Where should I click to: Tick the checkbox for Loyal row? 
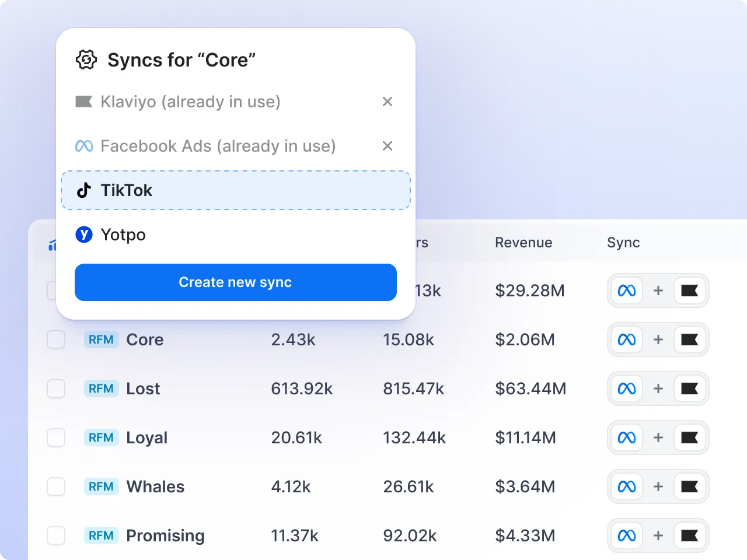coord(56,437)
